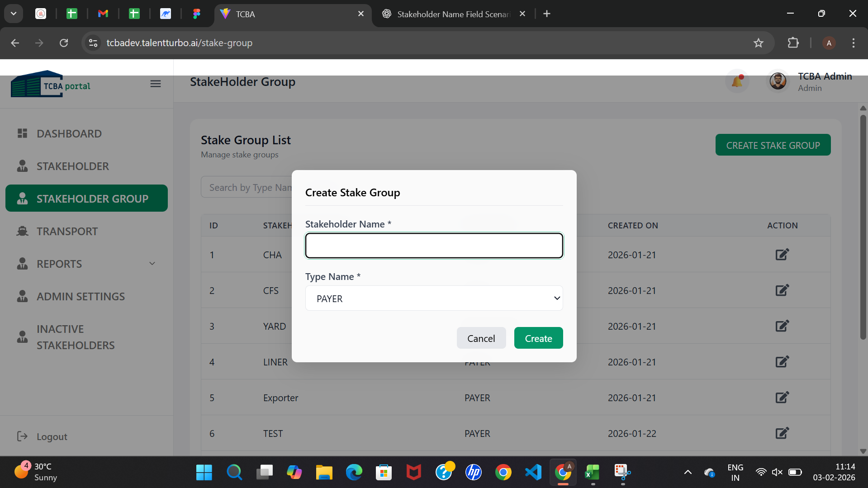Click the CREATED ON column header
The height and width of the screenshot is (488, 868).
coord(633,225)
